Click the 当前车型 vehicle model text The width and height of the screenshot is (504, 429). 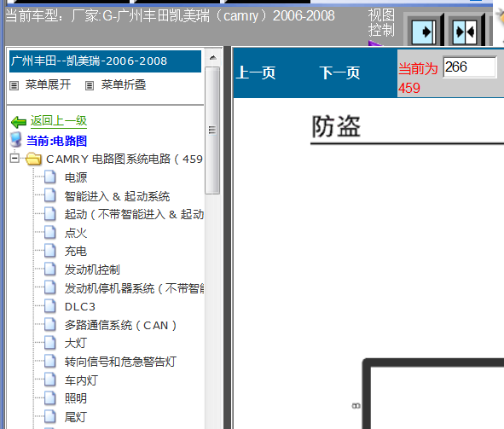(x=170, y=15)
